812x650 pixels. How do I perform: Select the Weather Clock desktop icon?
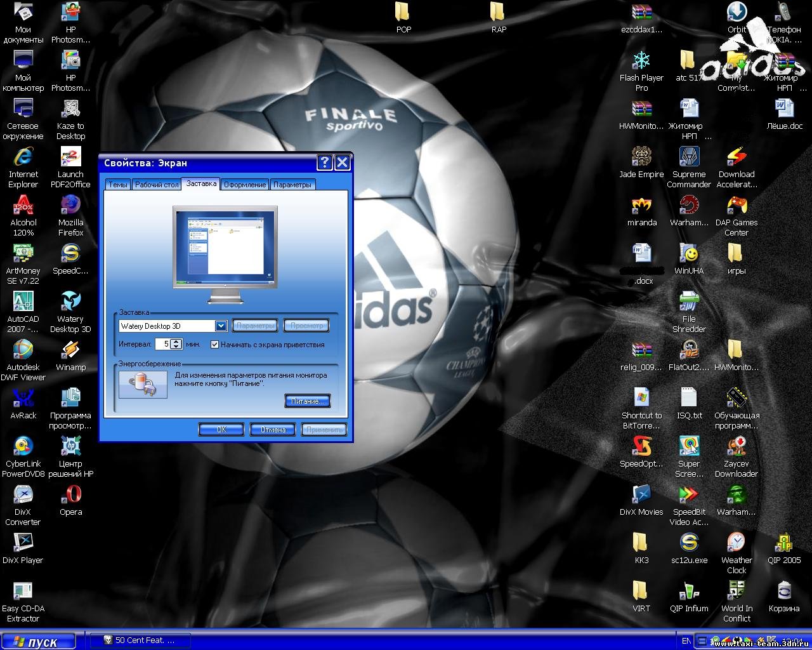(737, 554)
